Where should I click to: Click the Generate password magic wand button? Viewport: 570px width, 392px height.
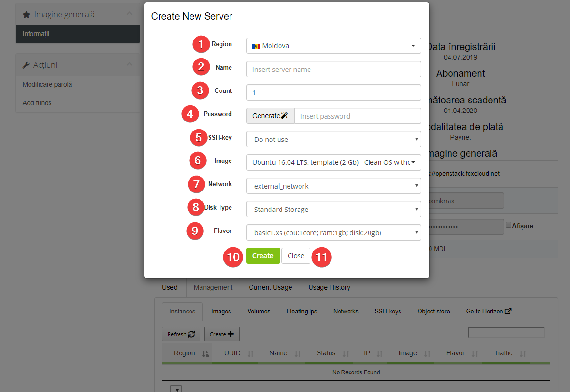click(270, 116)
